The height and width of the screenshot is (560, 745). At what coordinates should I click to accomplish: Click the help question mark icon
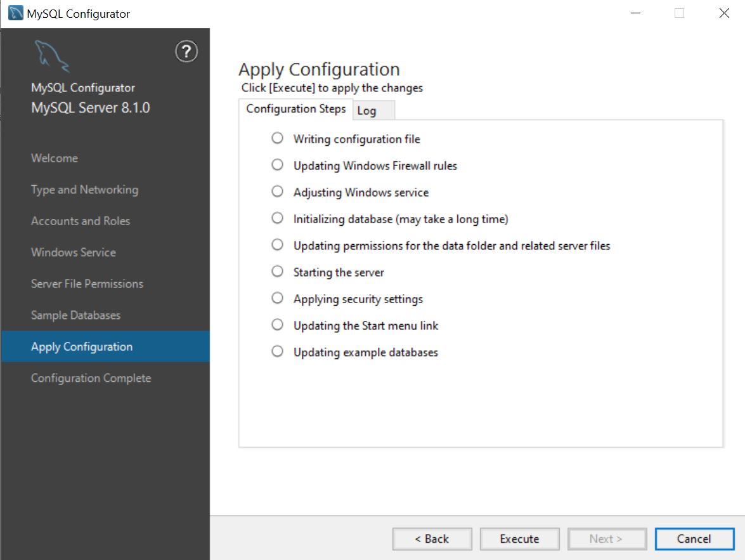click(x=185, y=52)
